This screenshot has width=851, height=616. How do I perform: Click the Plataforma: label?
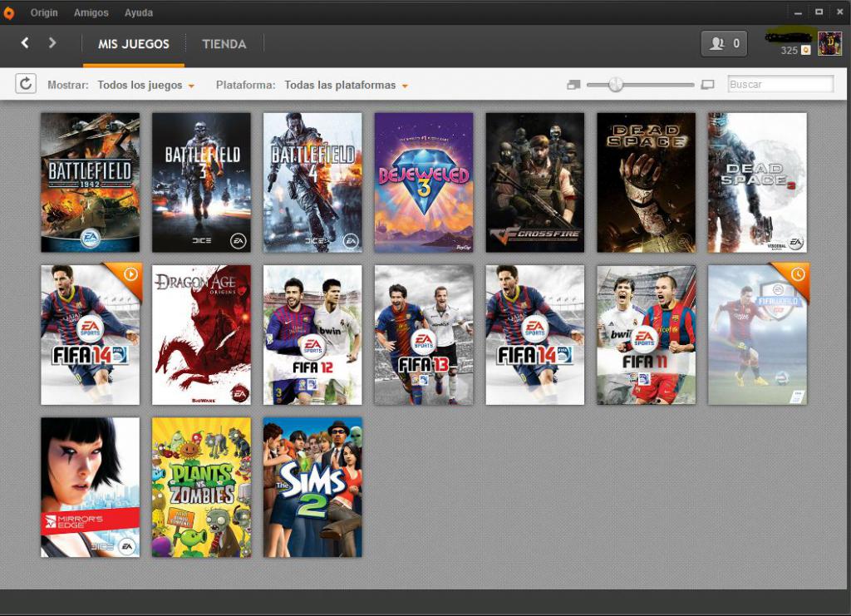pos(246,85)
